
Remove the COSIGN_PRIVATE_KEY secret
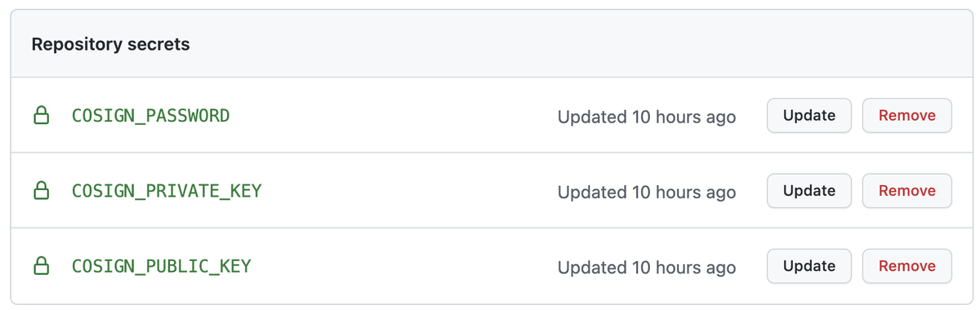[907, 191]
